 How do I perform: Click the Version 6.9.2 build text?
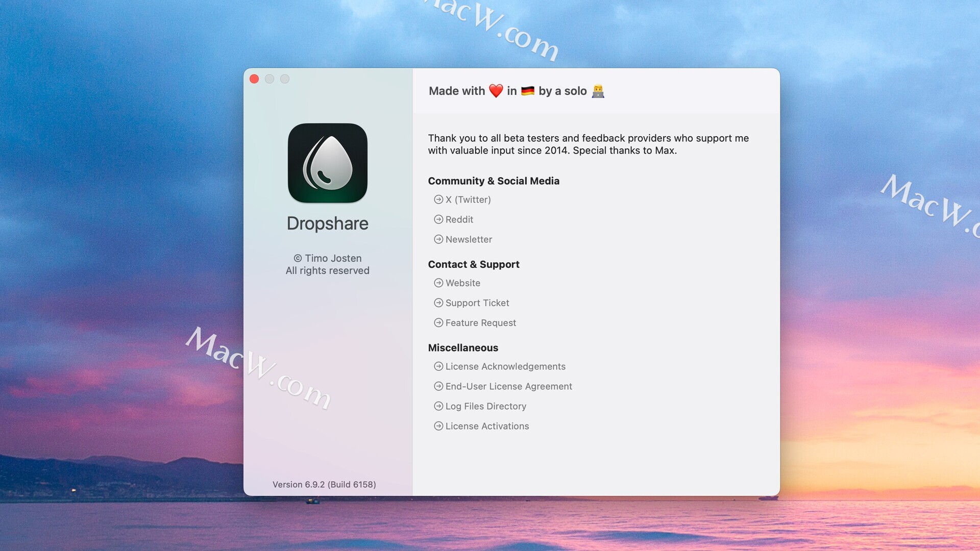tap(324, 484)
